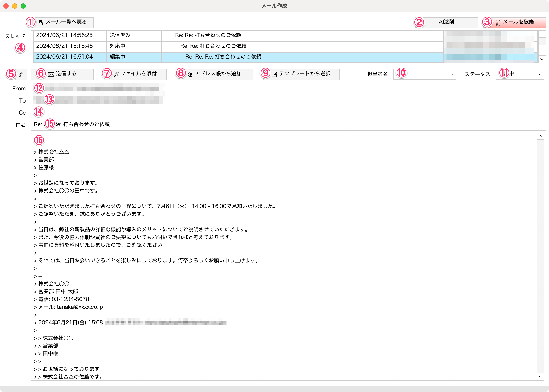Click the message body scroll-down arrow
Screen dimensions: 549x392
(x=540, y=376)
